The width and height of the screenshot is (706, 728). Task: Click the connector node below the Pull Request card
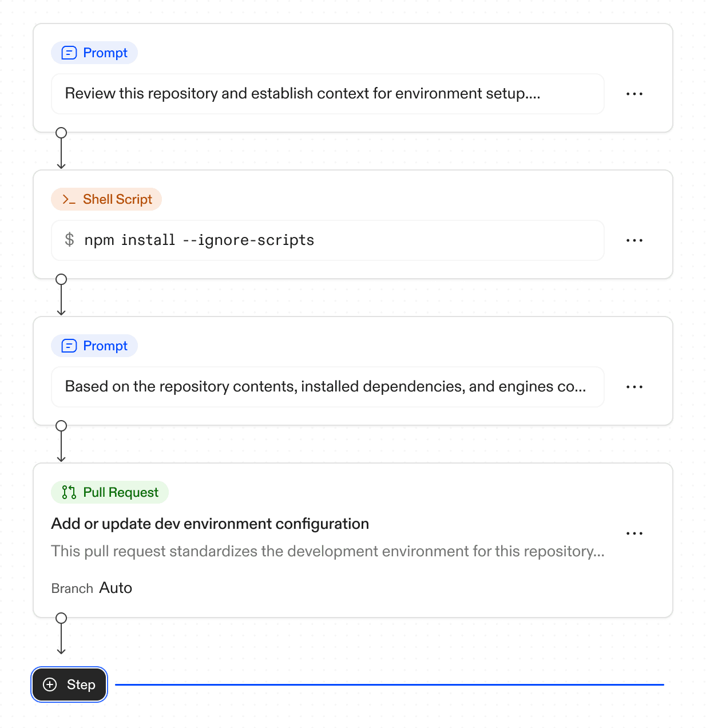(x=61, y=618)
